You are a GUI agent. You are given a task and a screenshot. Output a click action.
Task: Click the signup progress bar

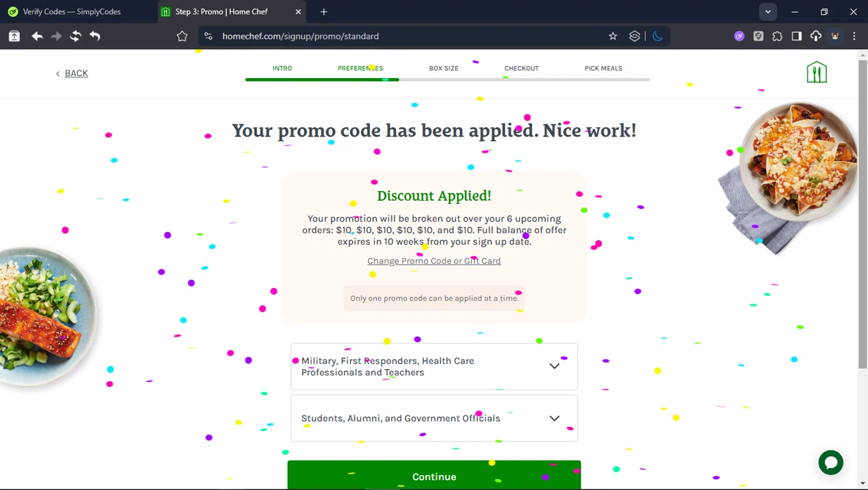447,80
